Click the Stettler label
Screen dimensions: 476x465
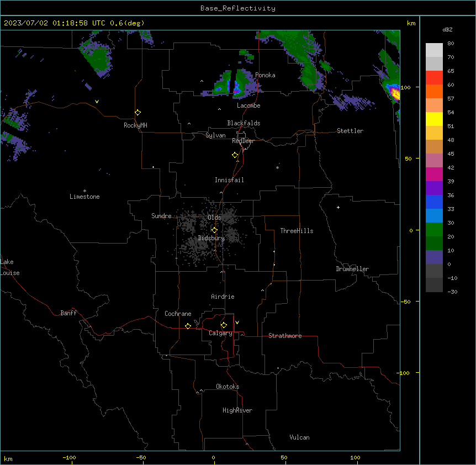pos(350,131)
